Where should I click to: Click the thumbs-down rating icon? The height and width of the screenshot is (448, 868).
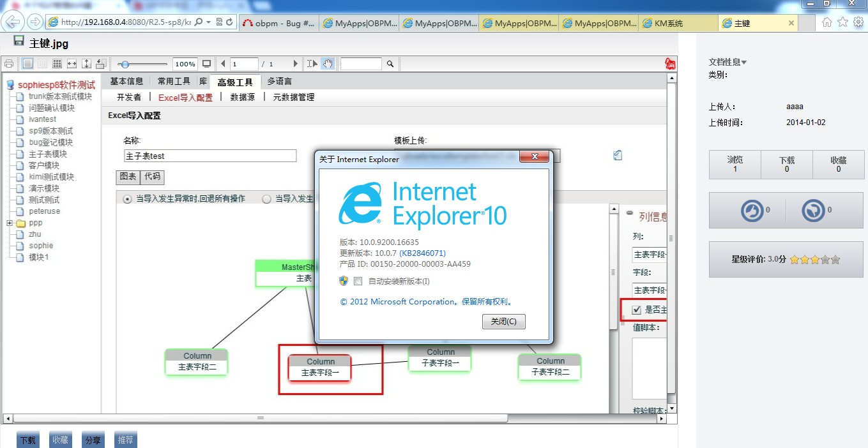click(x=813, y=210)
